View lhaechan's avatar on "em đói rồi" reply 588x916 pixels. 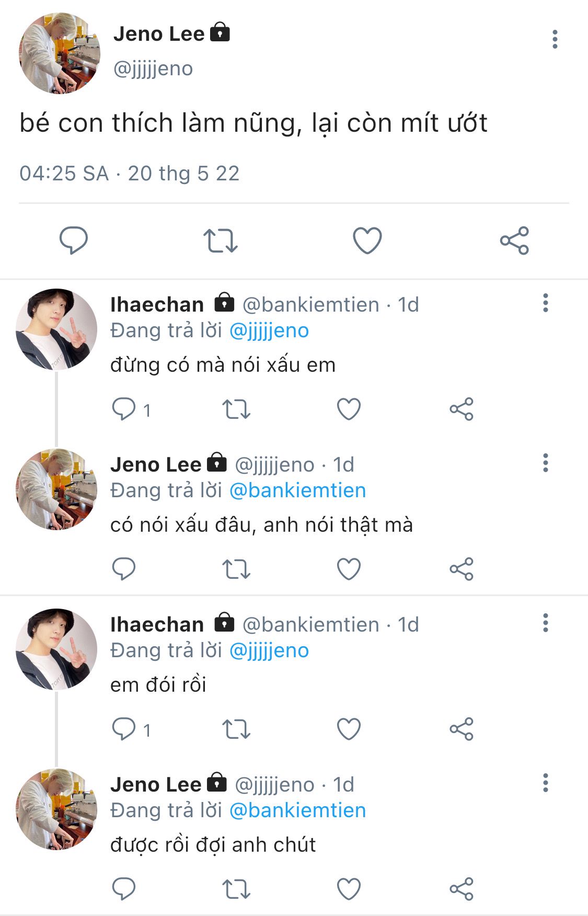tap(56, 649)
